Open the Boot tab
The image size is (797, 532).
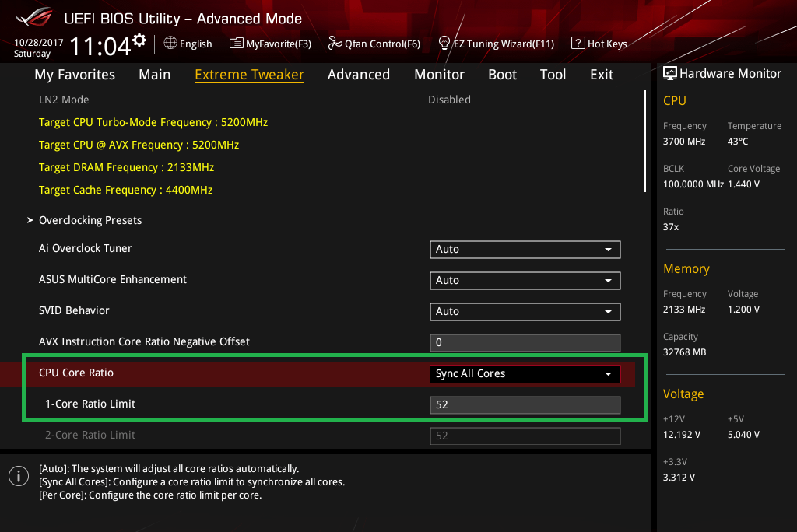coord(502,75)
